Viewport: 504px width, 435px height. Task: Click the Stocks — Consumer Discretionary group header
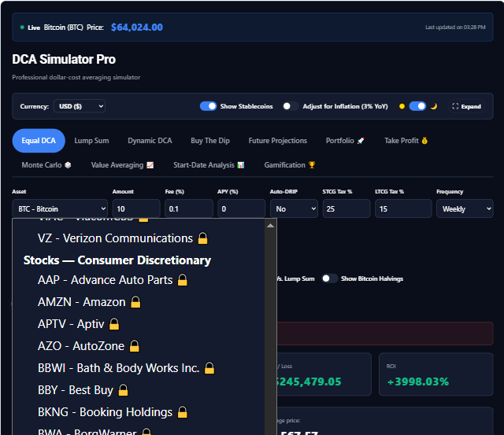click(117, 260)
